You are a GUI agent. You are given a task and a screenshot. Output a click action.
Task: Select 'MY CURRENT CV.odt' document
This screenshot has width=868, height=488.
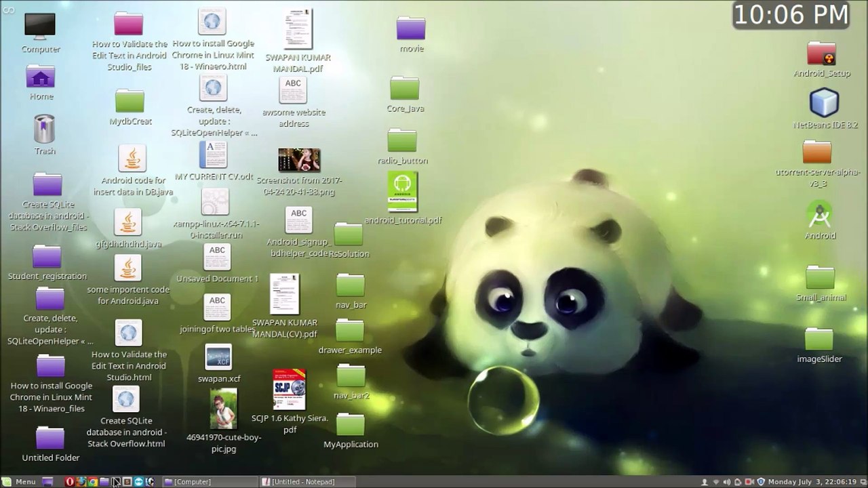click(213, 155)
